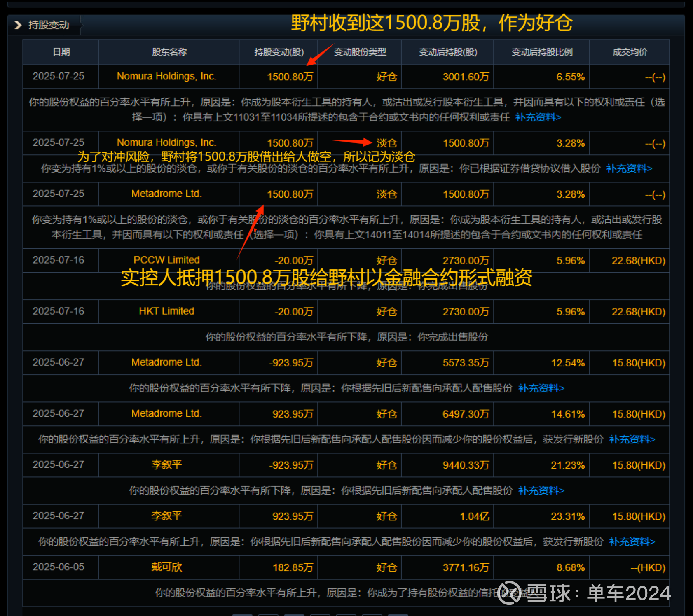Open 补充资料 link under Nomura 淡仓 entry
This screenshot has width=693, height=616.
click(629, 168)
